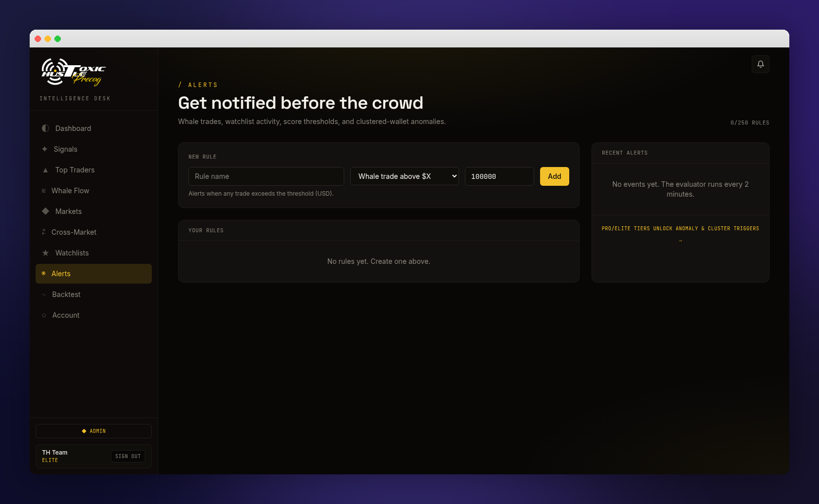
Task: Click the yellow minimize window button
Action: point(47,39)
